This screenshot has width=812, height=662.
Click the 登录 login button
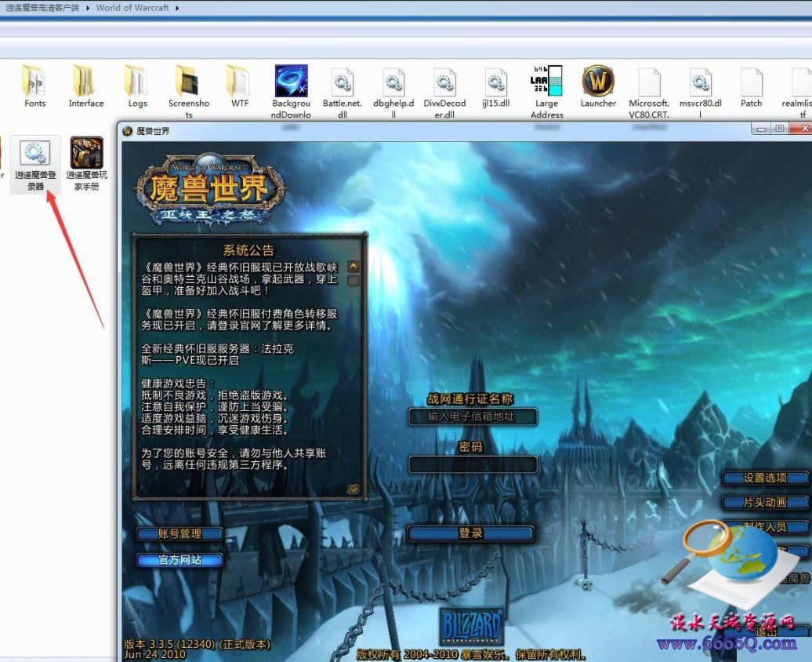[x=470, y=533]
